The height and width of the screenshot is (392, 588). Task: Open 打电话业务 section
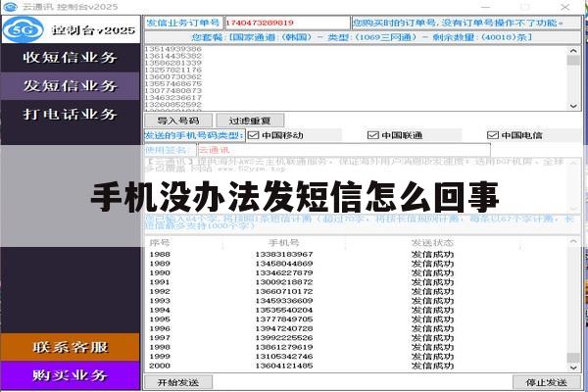[71, 114]
